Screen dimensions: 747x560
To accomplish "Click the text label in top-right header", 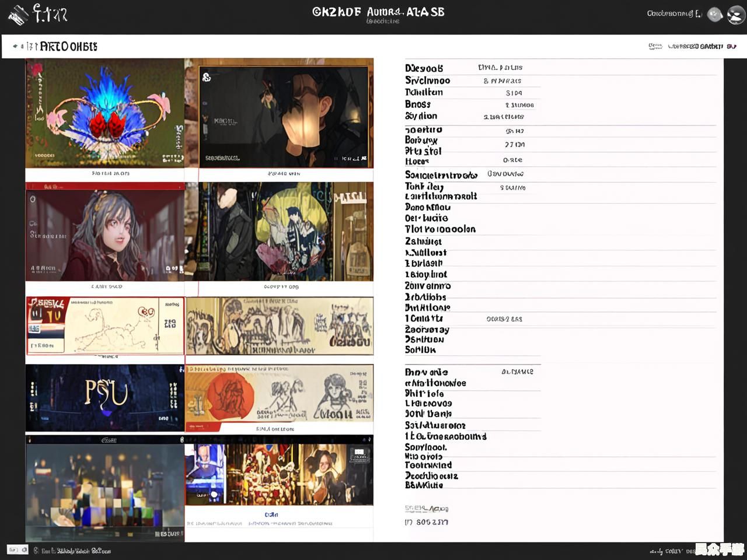I will pyautogui.click(x=673, y=13).
